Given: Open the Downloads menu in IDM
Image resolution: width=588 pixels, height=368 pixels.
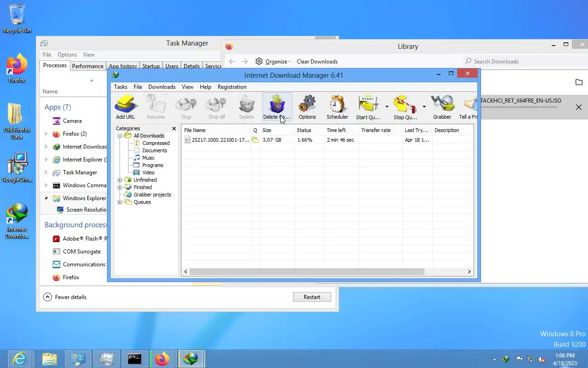Looking at the screenshot, I should (162, 87).
